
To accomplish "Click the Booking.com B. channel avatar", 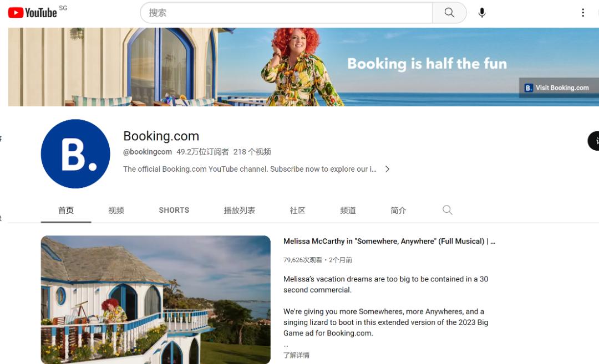I will tap(75, 154).
